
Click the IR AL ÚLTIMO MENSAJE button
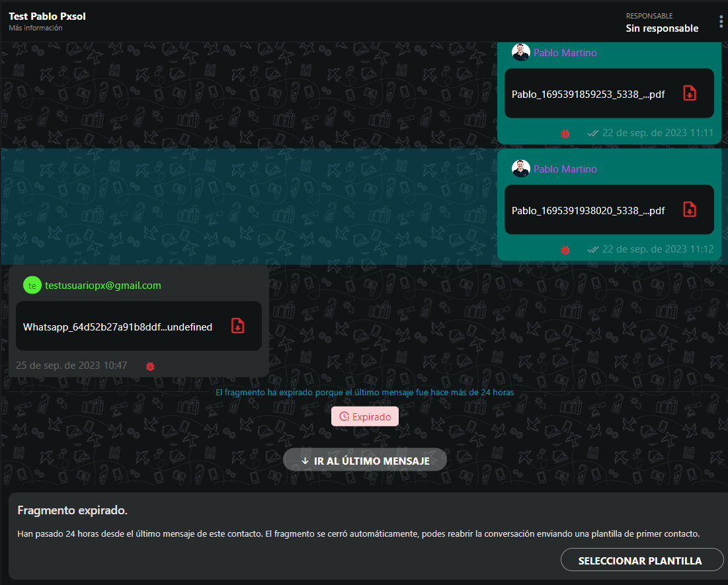[x=365, y=461]
